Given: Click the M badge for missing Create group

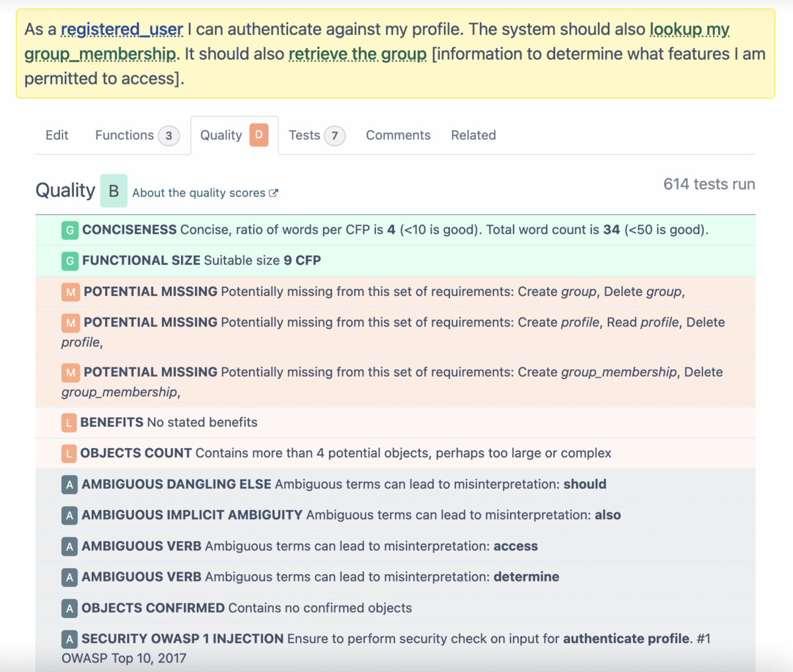Looking at the screenshot, I should [70, 292].
